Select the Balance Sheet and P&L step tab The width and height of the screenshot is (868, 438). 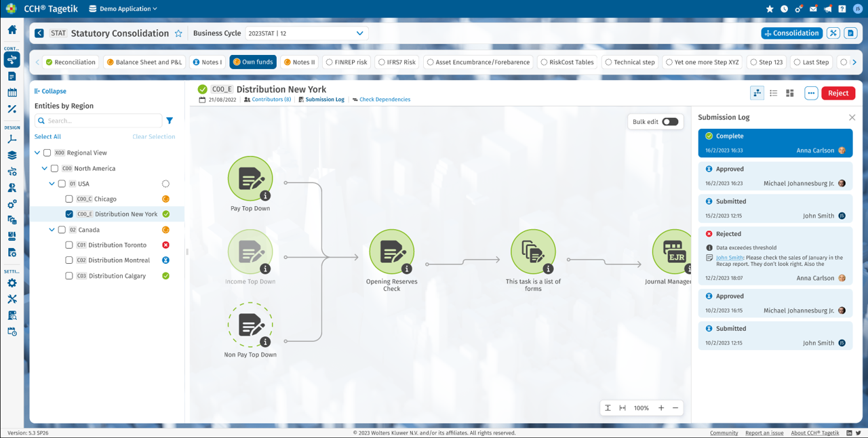[144, 62]
